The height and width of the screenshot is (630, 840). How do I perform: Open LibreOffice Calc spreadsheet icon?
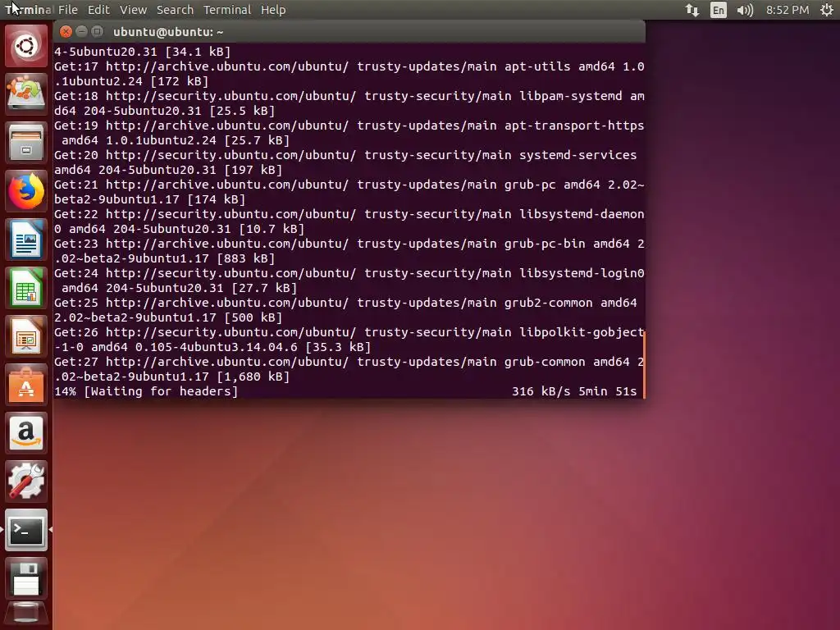[26, 288]
